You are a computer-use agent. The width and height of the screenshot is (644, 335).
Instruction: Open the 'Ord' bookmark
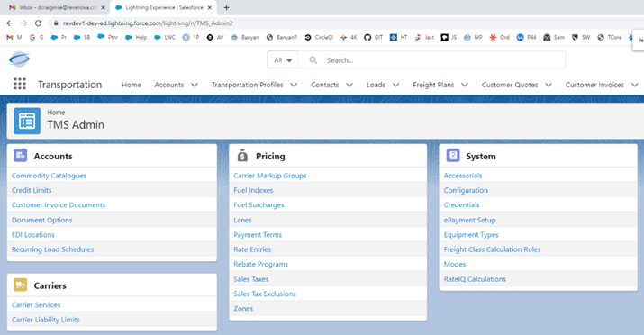[x=499, y=37]
